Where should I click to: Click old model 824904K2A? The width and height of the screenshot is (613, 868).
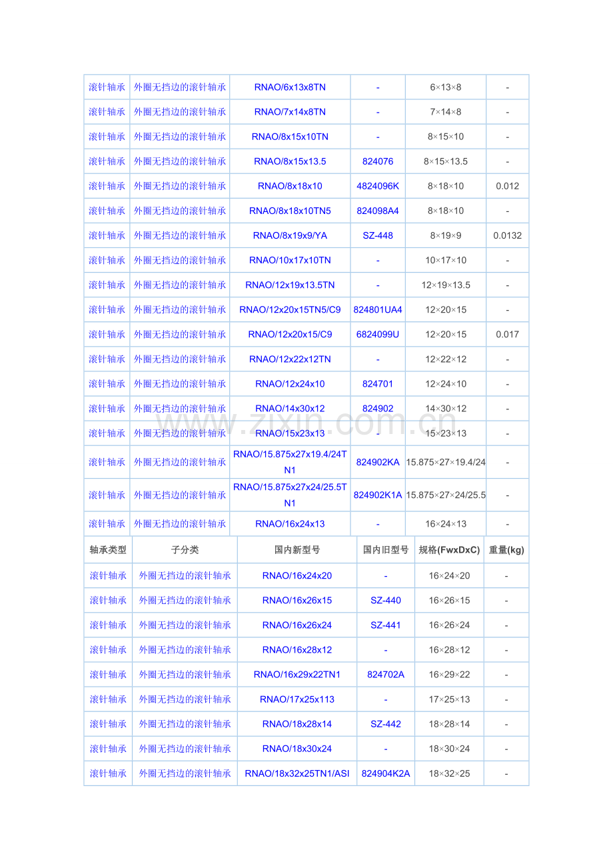[x=386, y=773]
